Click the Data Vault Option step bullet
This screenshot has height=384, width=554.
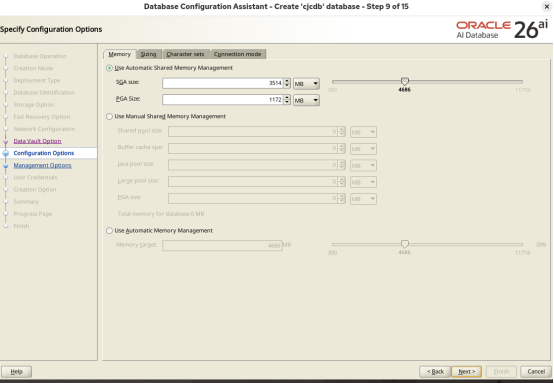click(6, 141)
